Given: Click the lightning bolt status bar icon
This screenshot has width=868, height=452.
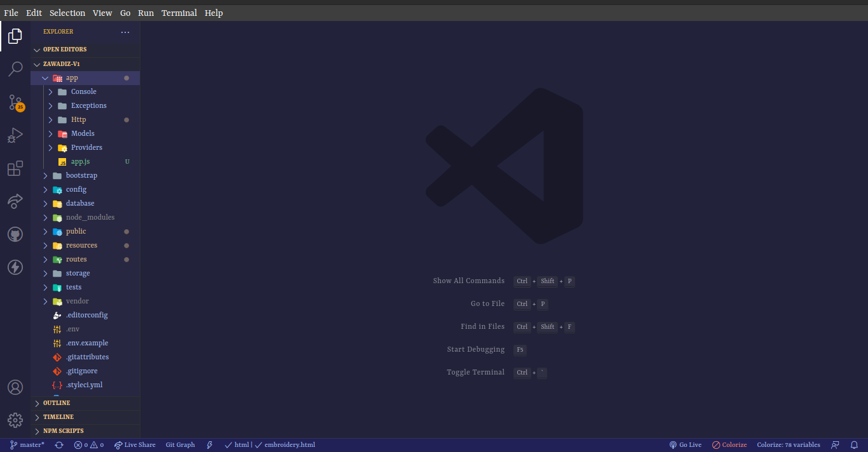Looking at the screenshot, I should point(210,445).
